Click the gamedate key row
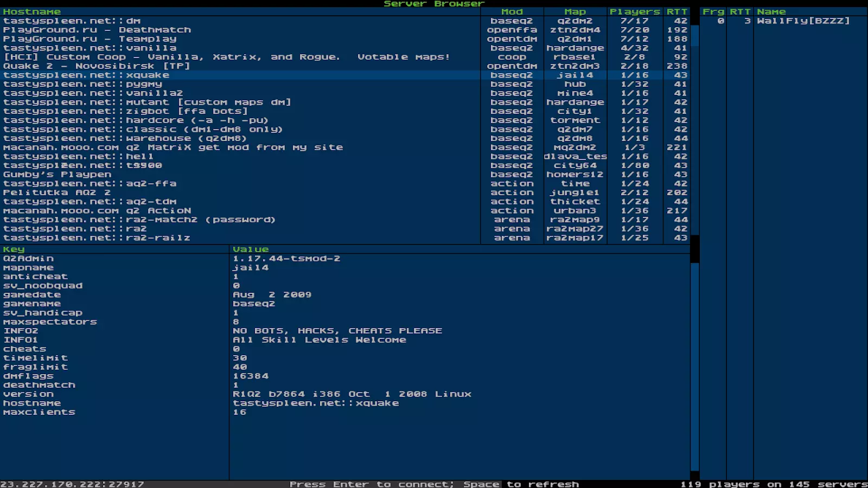The height and width of the screenshot is (488, 868). [x=345, y=295]
